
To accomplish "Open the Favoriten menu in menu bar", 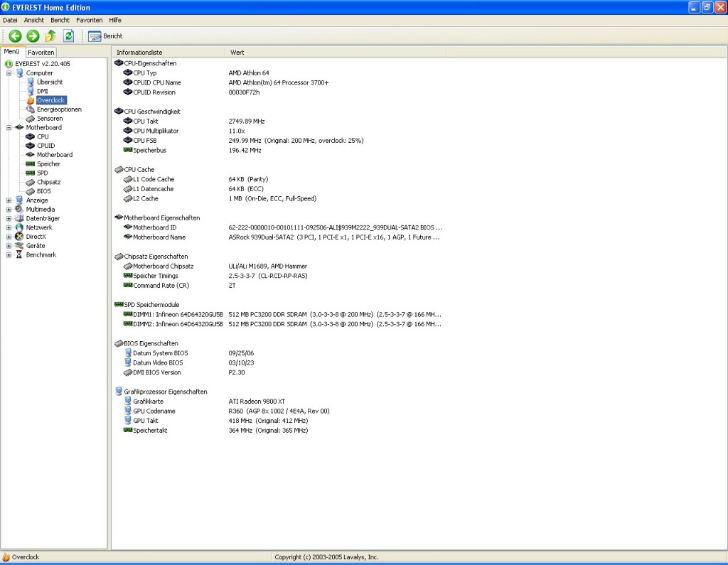I will pos(89,20).
